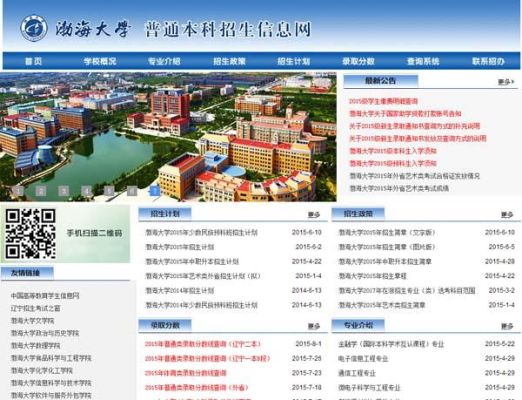The height and width of the screenshot is (400, 522).
Task: Open the 专业介绍 section tab heading
Action: (x=358, y=325)
